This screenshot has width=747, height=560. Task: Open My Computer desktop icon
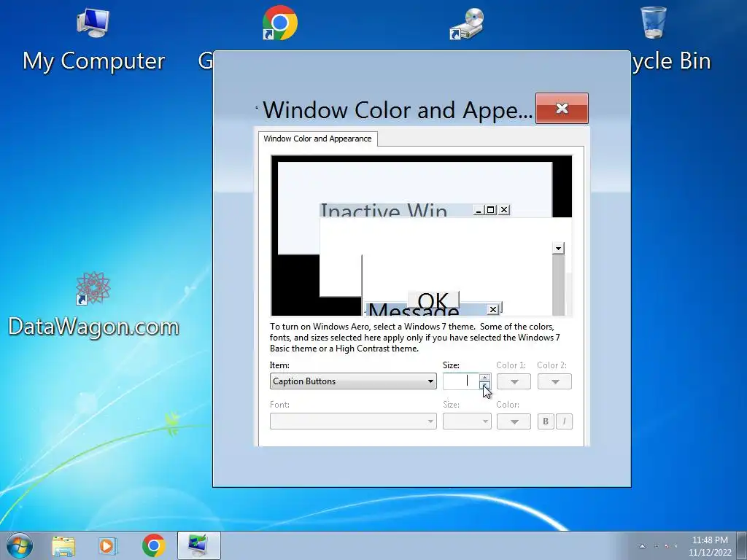point(93,41)
